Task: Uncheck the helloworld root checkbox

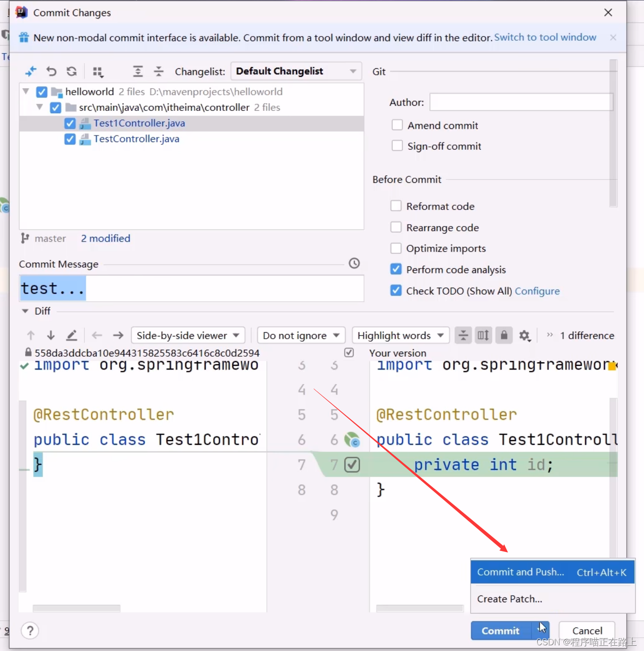Action: tap(42, 92)
